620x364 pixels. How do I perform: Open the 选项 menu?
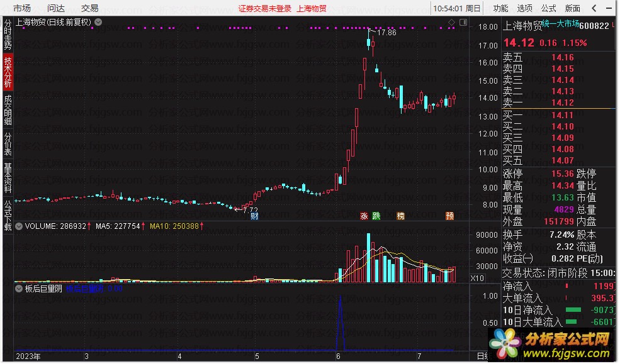tap(524, 8)
